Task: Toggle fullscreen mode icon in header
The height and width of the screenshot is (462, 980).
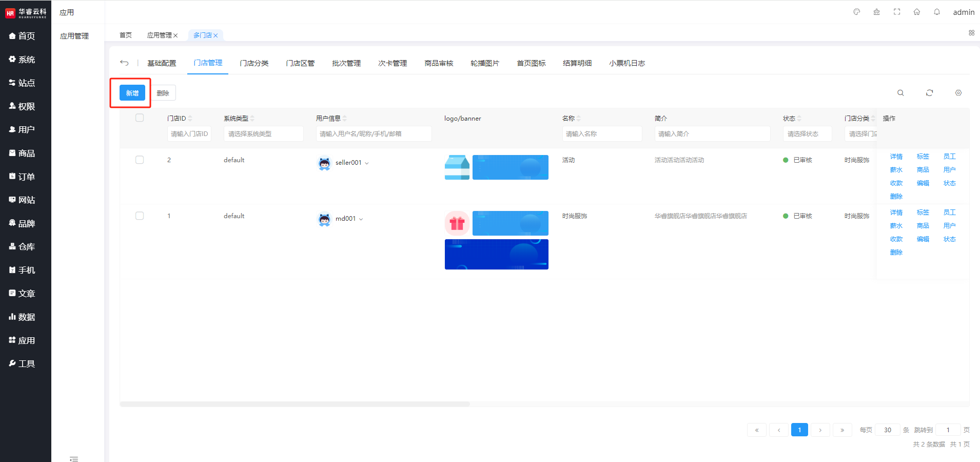Action: (897, 12)
